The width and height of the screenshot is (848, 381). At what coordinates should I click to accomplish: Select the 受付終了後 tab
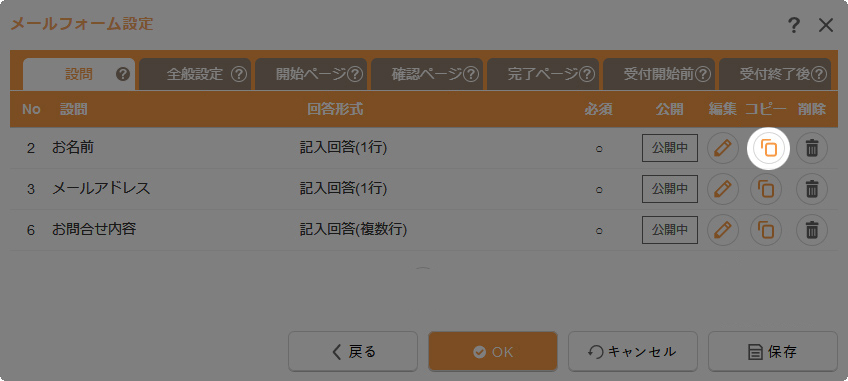pyautogui.click(x=774, y=74)
